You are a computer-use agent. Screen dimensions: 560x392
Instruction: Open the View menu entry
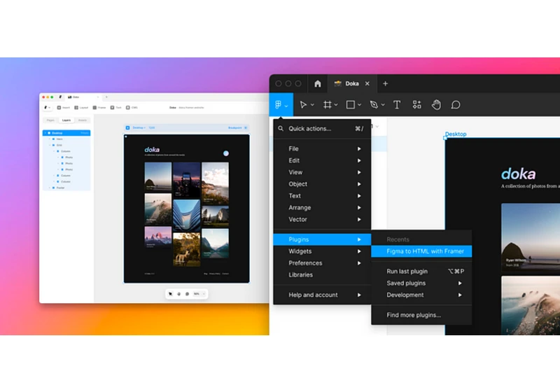[x=322, y=172]
